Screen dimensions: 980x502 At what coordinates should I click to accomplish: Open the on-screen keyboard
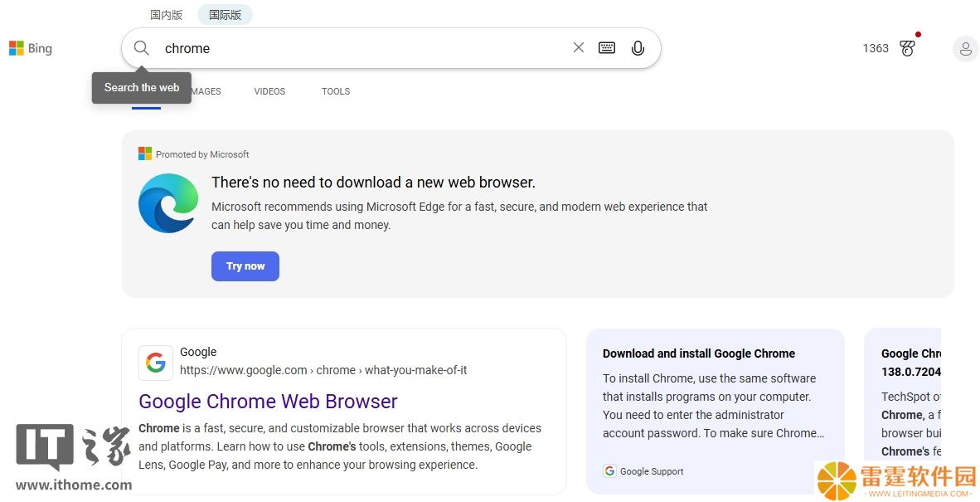click(x=607, y=47)
